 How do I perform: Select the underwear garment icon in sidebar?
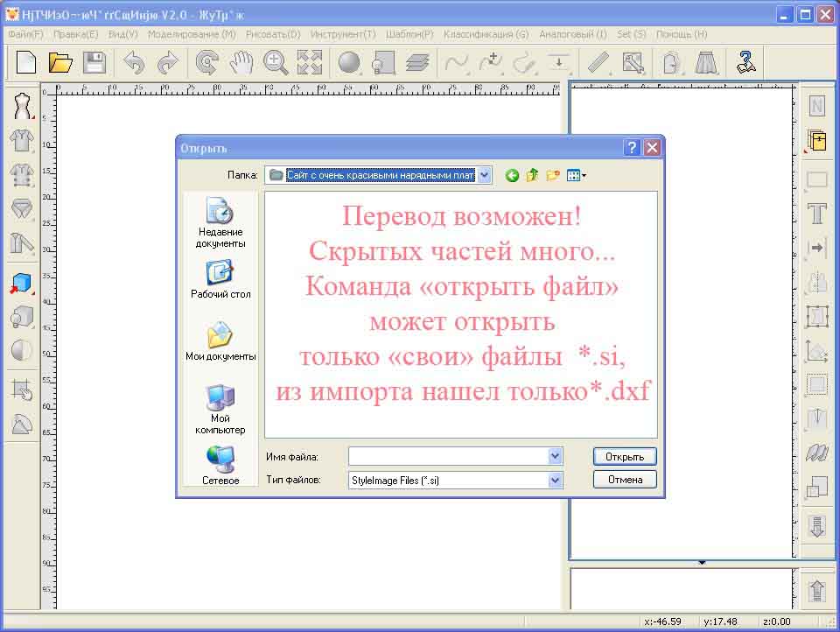(22, 209)
